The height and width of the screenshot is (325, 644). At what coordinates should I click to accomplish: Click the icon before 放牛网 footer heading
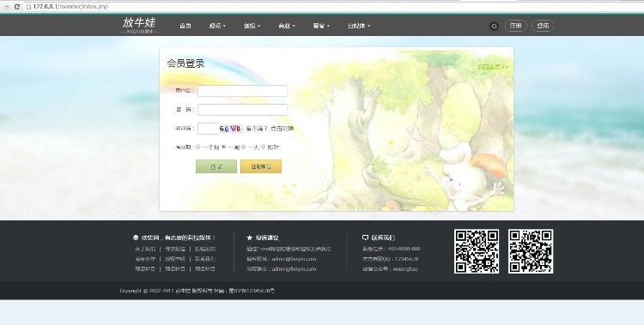click(x=136, y=238)
